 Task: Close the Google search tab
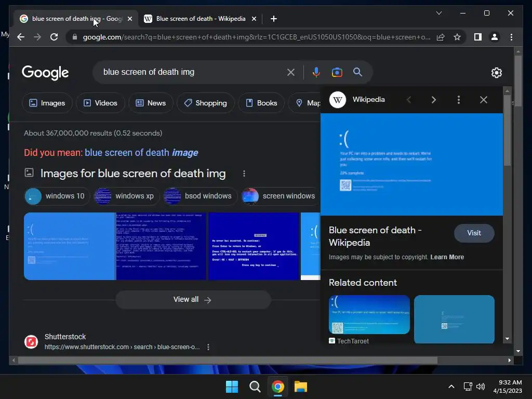coord(129,19)
